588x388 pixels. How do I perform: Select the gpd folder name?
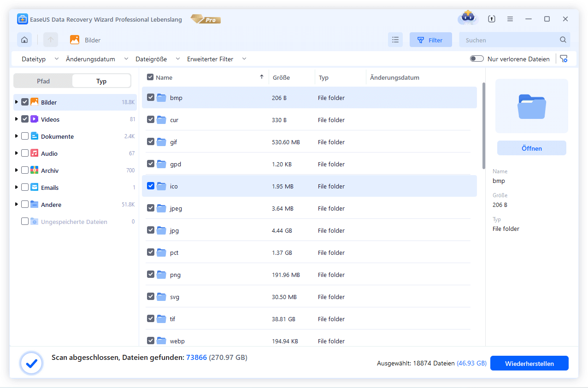(x=176, y=164)
